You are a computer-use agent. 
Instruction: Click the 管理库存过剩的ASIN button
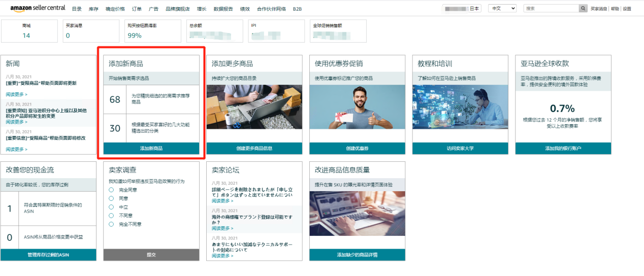coord(48,255)
